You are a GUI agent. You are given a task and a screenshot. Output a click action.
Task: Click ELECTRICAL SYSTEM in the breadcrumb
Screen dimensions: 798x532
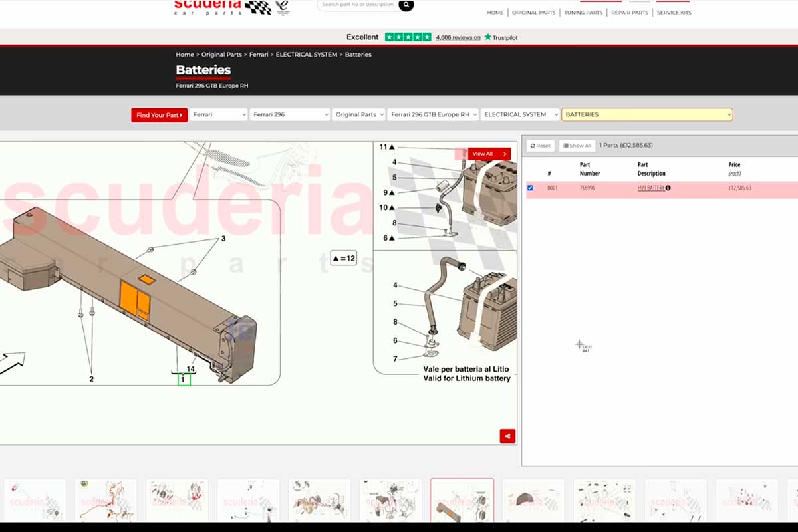pos(307,55)
